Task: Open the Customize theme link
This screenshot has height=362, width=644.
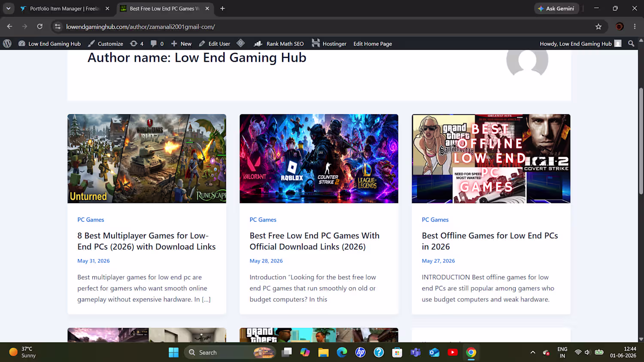Action: (x=106, y=44)
